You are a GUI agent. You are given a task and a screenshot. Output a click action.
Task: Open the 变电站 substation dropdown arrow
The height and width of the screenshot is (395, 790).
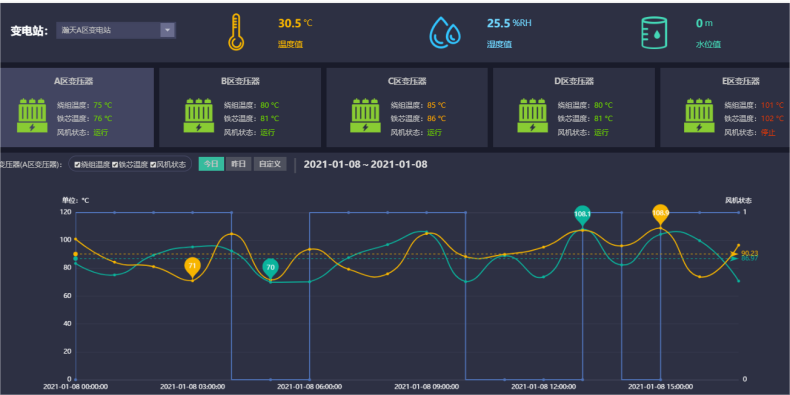168,30
